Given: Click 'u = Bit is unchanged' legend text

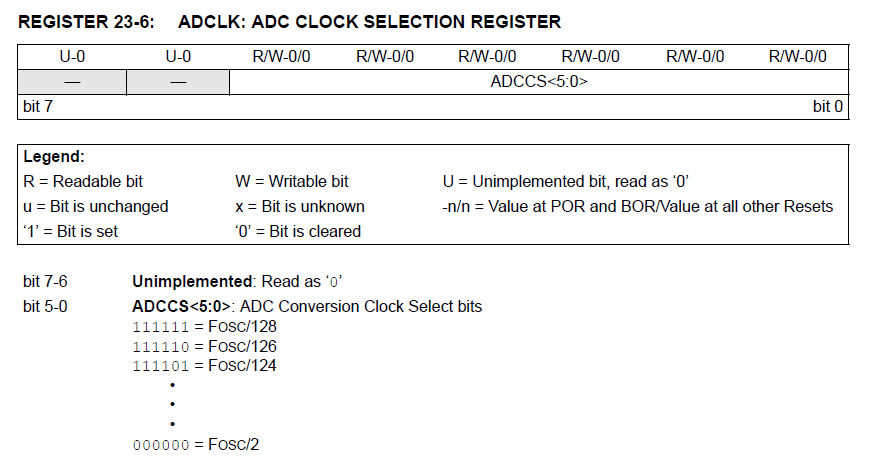Looking at the screenshot, I should pos(96,206).
